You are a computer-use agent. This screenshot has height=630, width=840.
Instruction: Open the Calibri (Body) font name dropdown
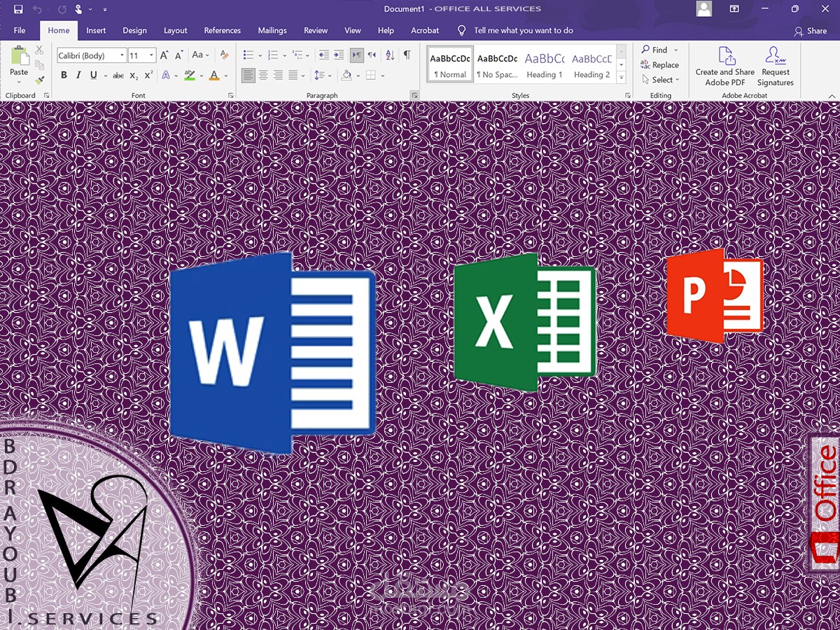(x=122, y=55)
